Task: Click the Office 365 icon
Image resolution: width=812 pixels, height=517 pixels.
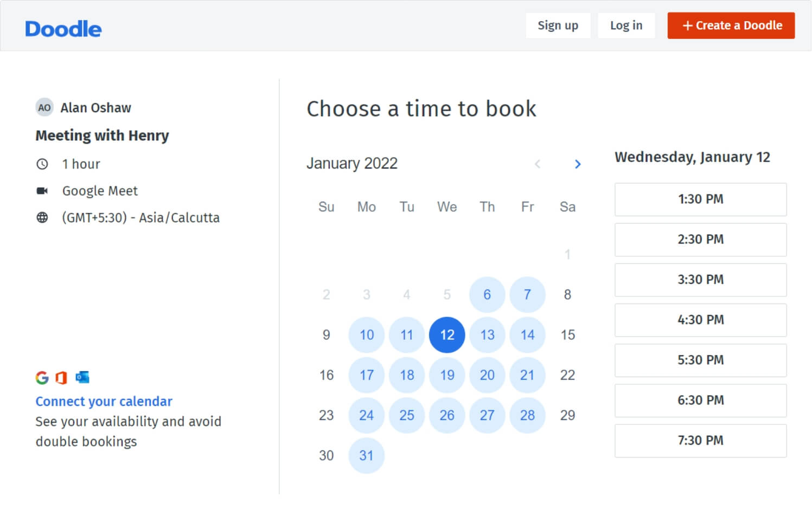Action: [62, 377]
